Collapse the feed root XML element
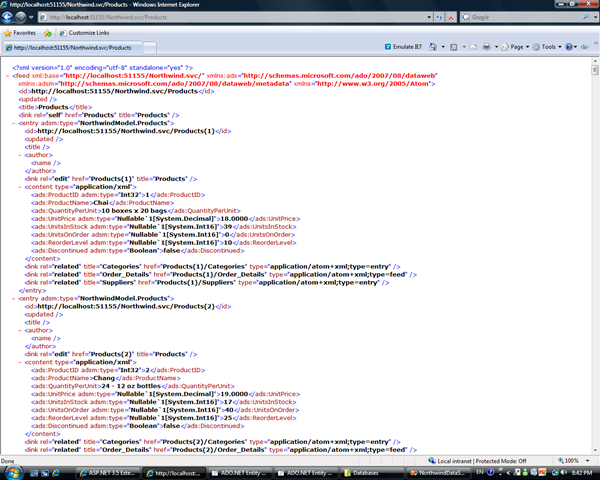The height and width of the screenshot is (480, 600). 8,76
